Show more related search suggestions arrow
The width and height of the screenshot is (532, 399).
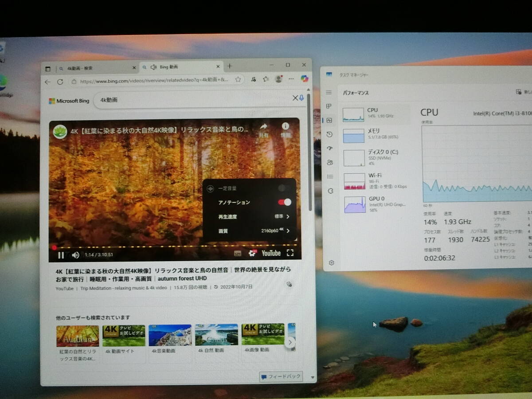[x=290, y=342]
